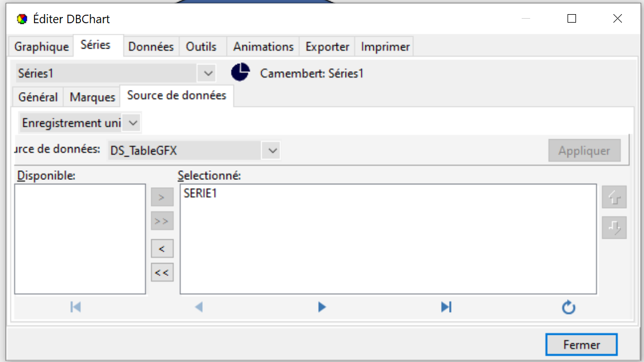Click the refresh data icon
The image size is (644, 362).
[x=569, y=307]
